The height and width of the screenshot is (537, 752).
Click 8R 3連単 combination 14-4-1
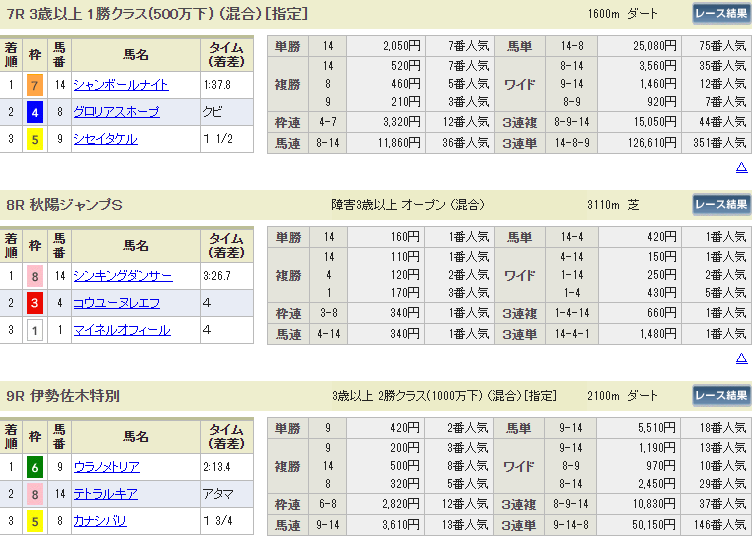click(572, 334)
